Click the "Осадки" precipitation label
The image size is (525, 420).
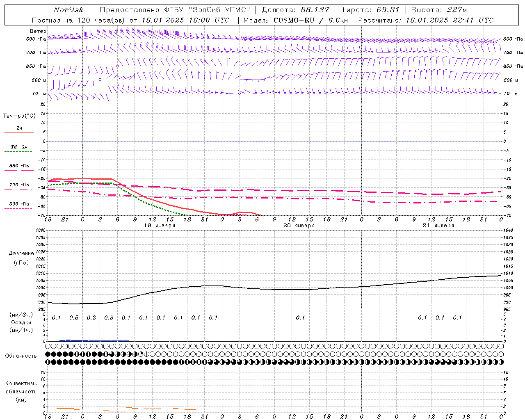coord(21,322)
